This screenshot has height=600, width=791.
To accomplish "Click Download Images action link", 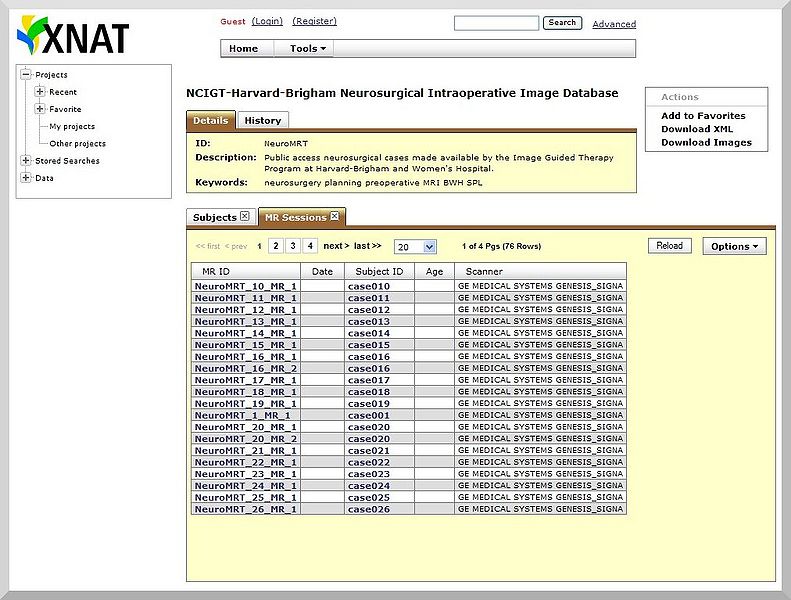I will coord(706,143).
